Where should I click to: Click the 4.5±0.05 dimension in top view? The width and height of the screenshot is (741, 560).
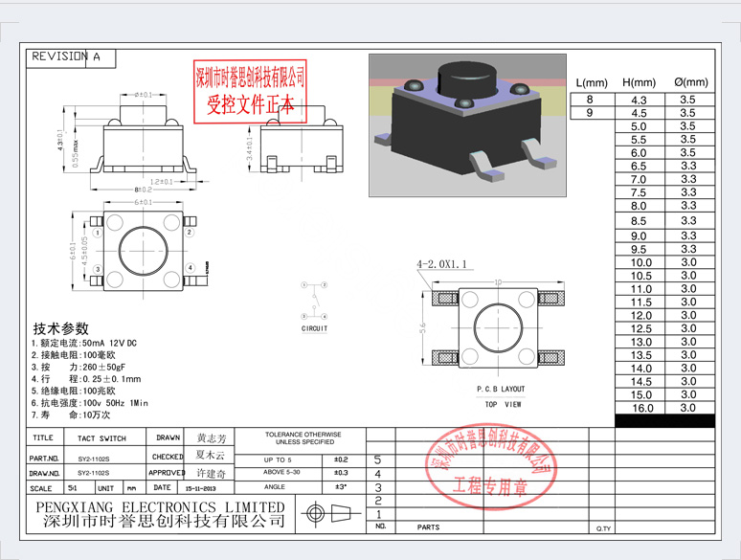click(84, 251)
